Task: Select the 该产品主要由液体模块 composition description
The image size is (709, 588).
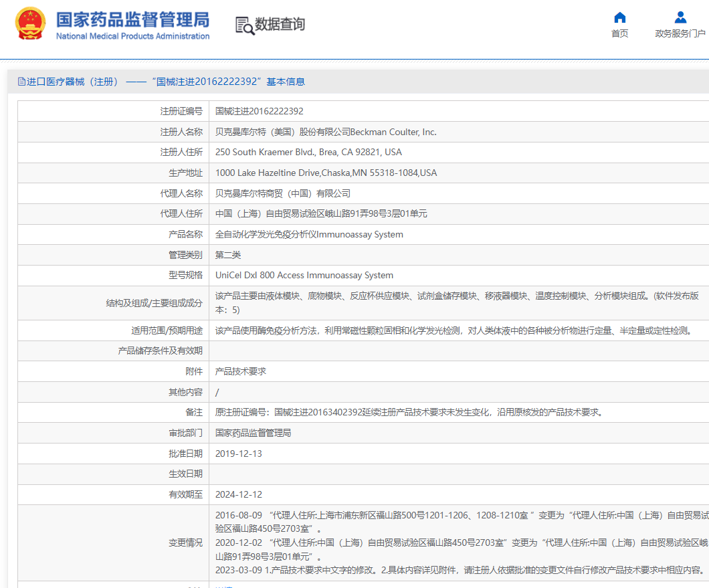Action: (x=457, y=303)
